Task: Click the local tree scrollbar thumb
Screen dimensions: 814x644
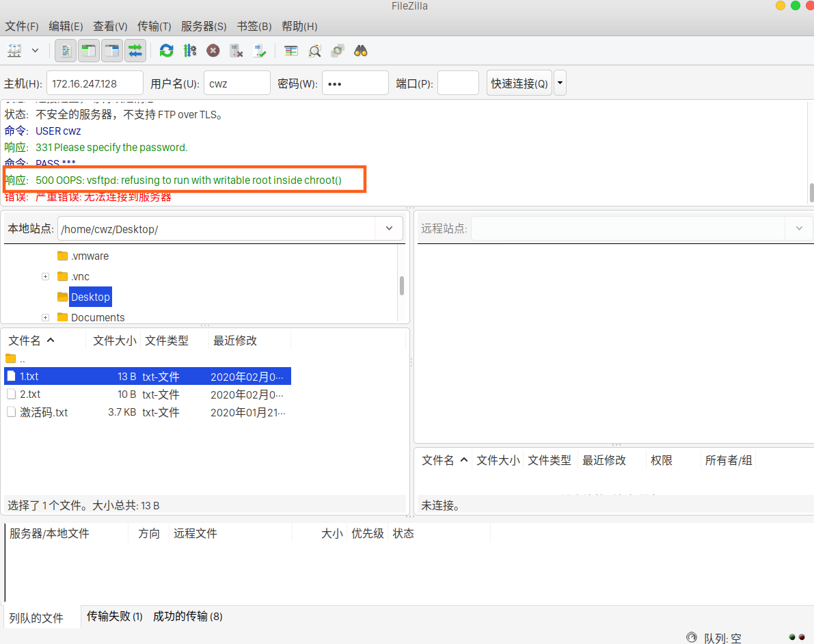Action: (401, 286)
